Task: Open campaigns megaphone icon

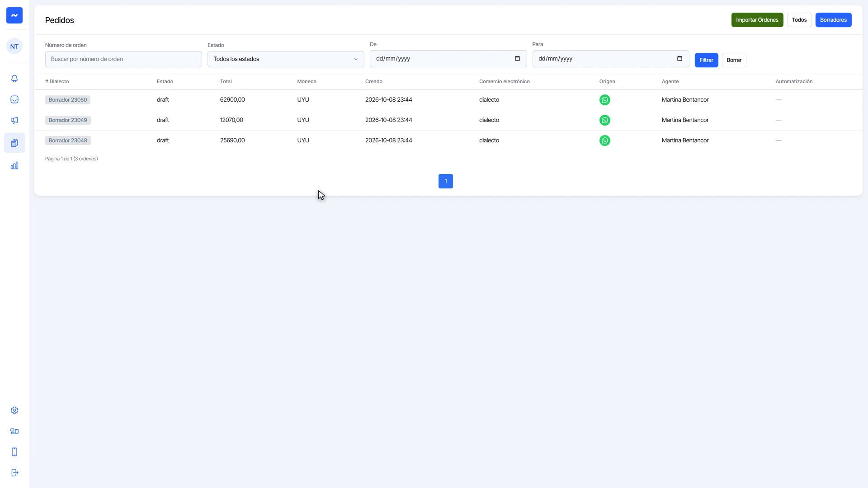Action: tap(14, 120)
